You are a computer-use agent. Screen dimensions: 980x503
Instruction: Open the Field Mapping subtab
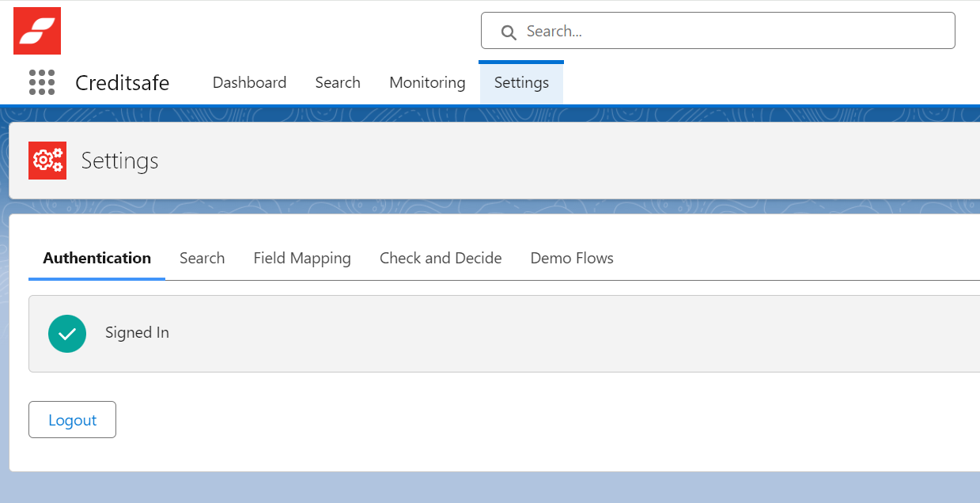(x=302, y=258)
